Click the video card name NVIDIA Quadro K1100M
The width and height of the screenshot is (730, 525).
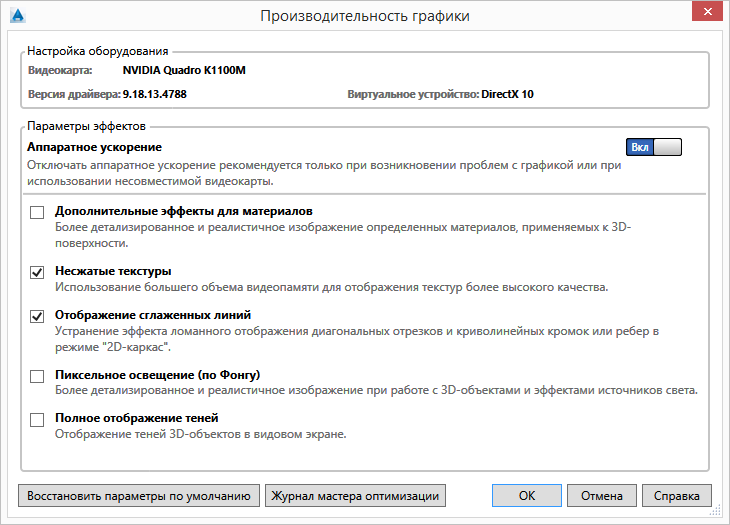(x=184, y=70)
